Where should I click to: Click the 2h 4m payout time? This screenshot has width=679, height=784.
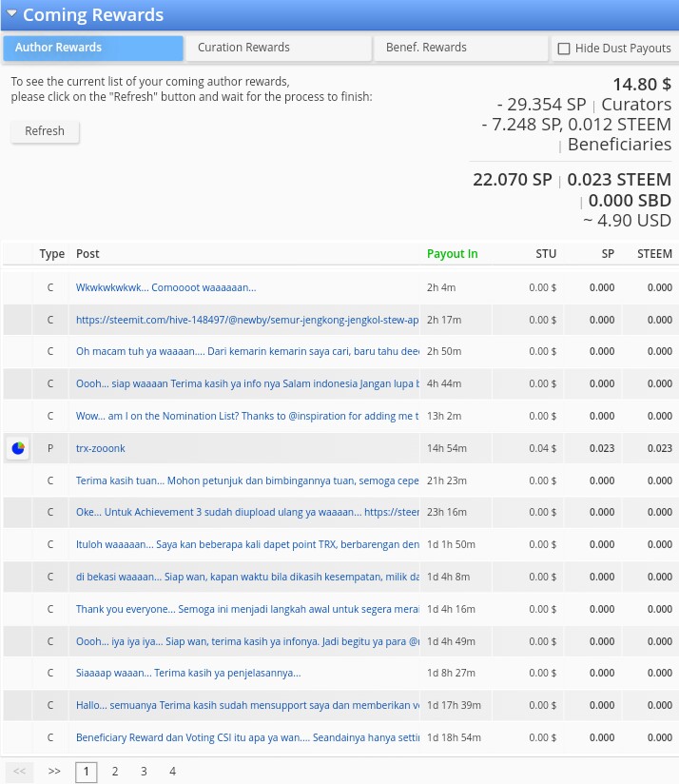click(x=441, y=287)
